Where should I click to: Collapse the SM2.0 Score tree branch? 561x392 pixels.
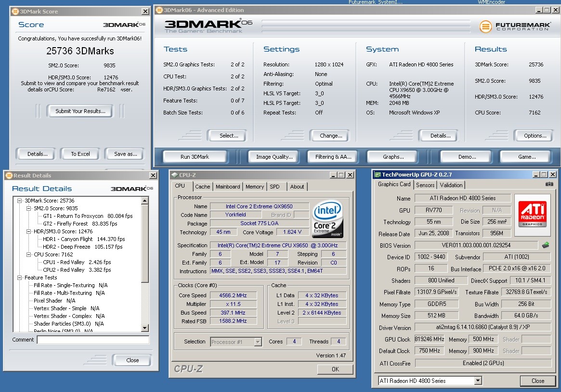tap(28, 208)
